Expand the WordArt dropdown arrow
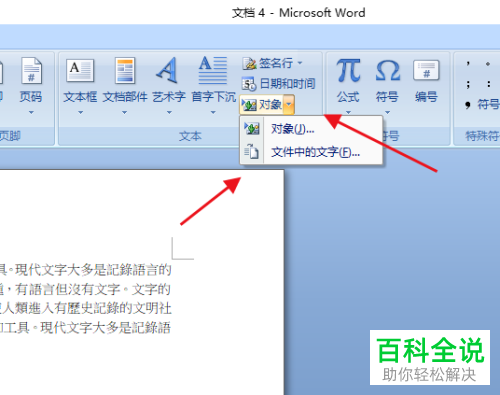 pyautogui.click(x=169, y=112)
